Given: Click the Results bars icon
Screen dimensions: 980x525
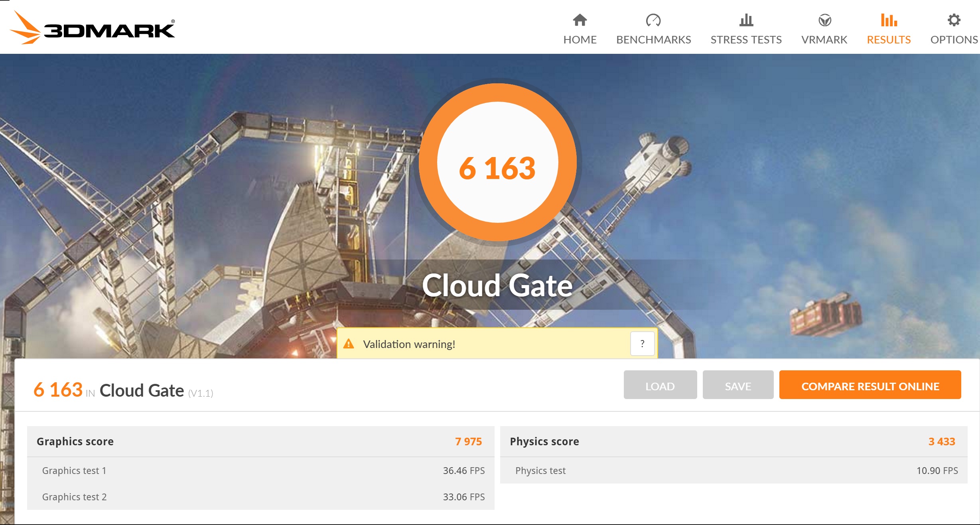Looking at the screenshot, I should pos(889,20).
